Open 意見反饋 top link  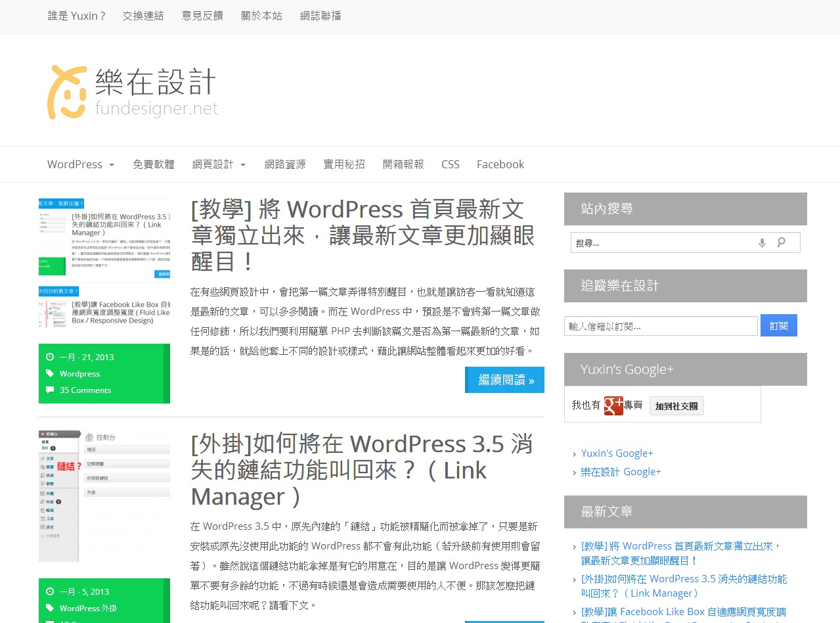pos(202,16)
